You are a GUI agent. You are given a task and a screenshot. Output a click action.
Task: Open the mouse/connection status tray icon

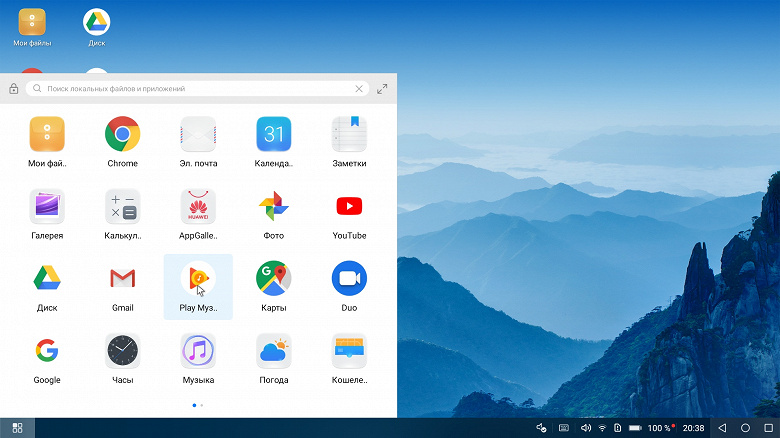coord(541,428)
